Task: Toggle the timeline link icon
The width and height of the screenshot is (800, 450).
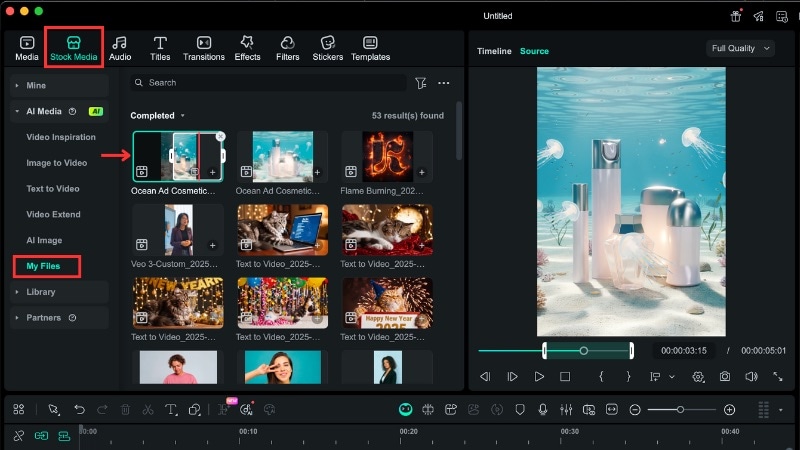Action: [x=18, y=436]
